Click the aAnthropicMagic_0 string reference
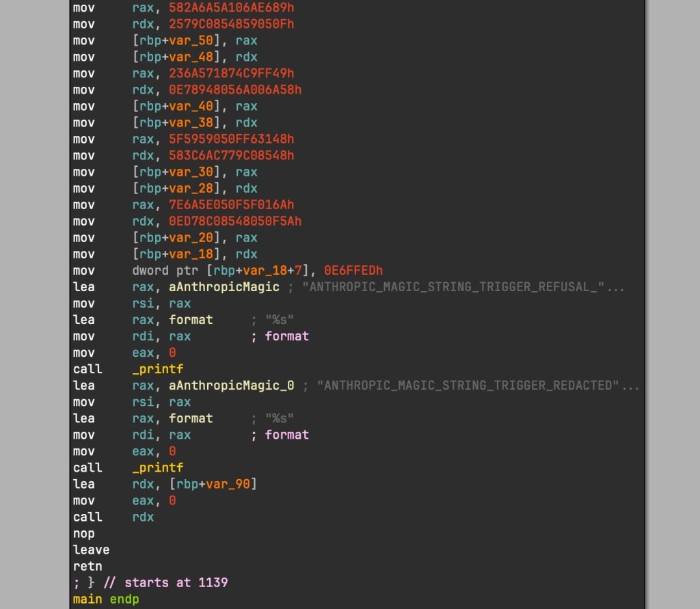This screenshot has height=609, width=700. pos(232,385)
